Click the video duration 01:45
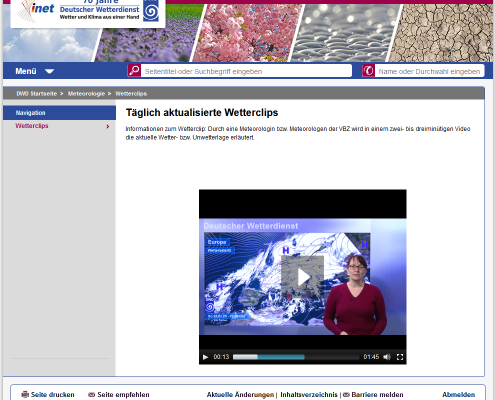The width and height of the screenshot is (495, 400). pyautogui.click(x=371, y=357)
